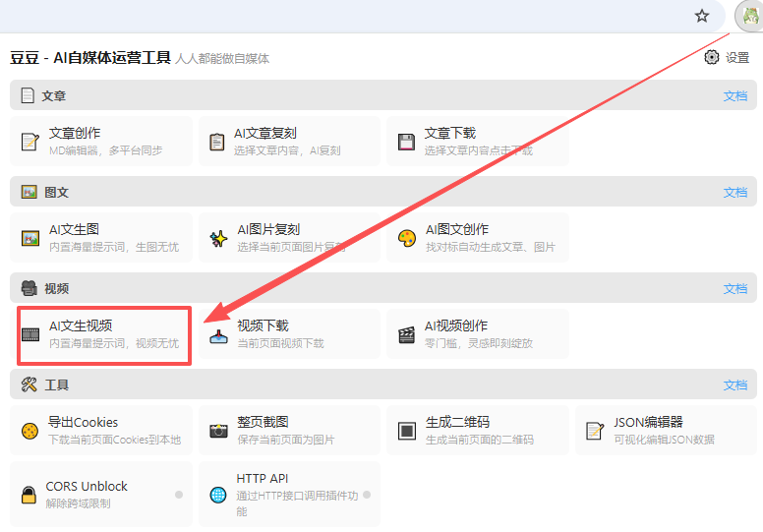
Task: Open the 文档 link in 文章 section
Action: pos(734,96)
